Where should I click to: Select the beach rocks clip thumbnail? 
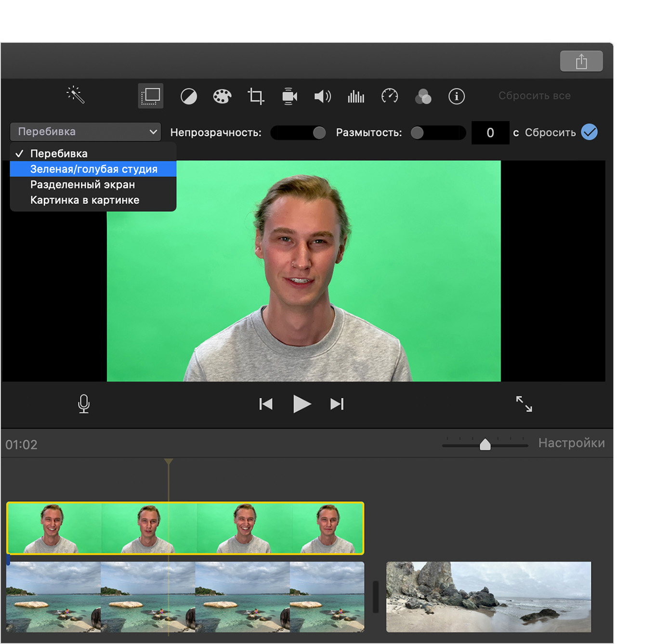click(488, 596)
